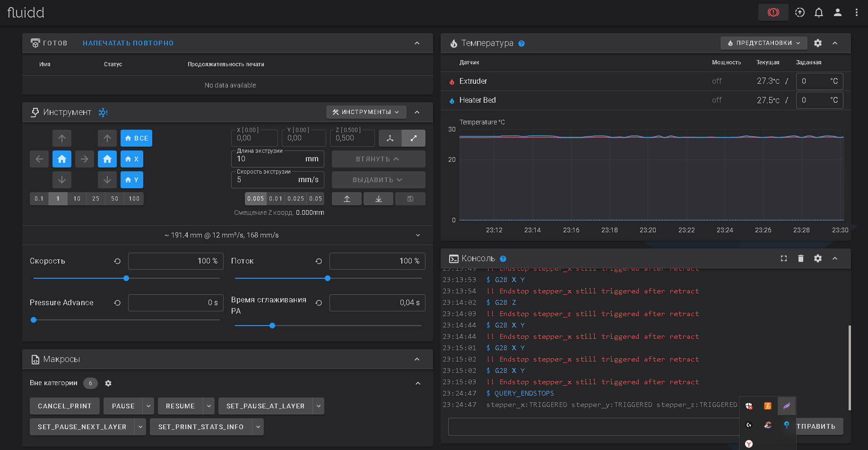Home the Y axis
Image resolution: width=868 pixels, height=450 pixels.
point(132,180)
